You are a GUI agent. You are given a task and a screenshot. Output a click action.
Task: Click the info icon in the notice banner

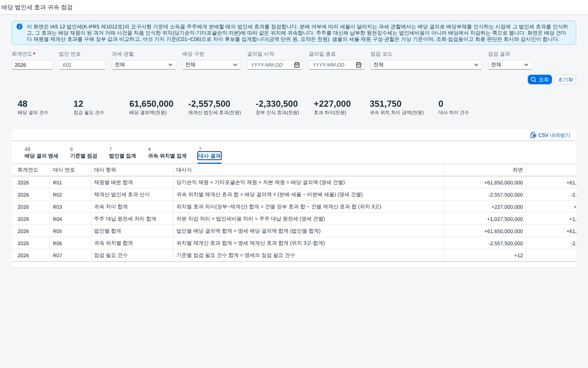pos(19,26)
